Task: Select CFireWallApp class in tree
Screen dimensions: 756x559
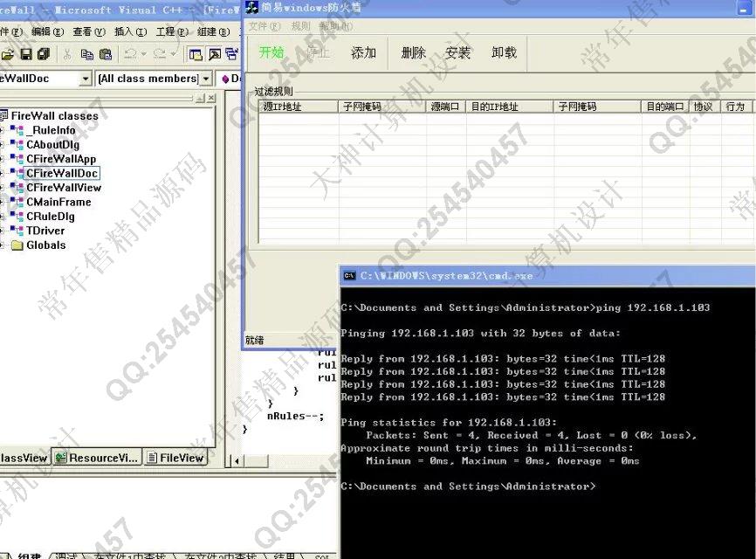Action: (61, 159)
